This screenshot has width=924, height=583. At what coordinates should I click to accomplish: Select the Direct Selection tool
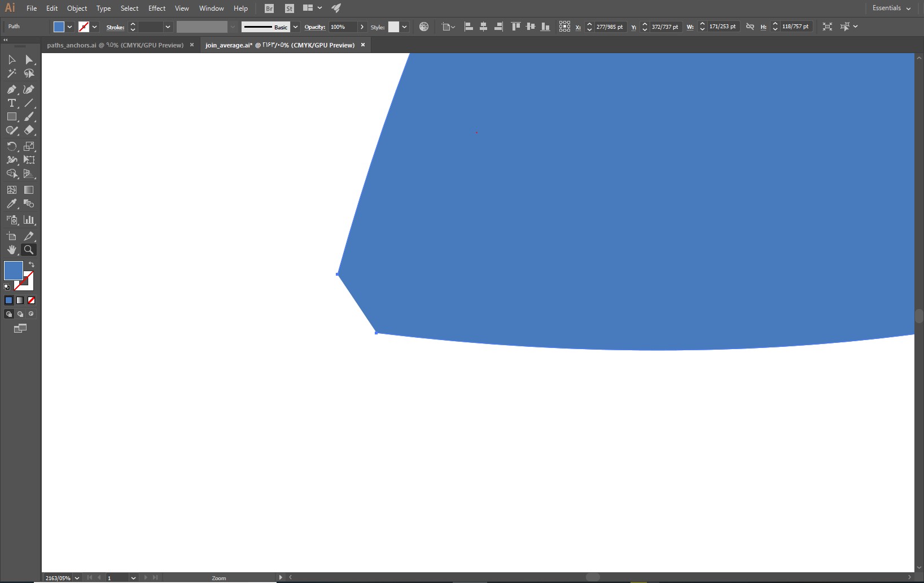point(29,60)
